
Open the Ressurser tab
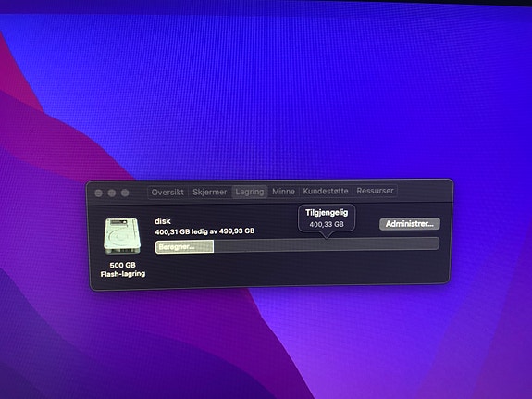click(375, 191)
